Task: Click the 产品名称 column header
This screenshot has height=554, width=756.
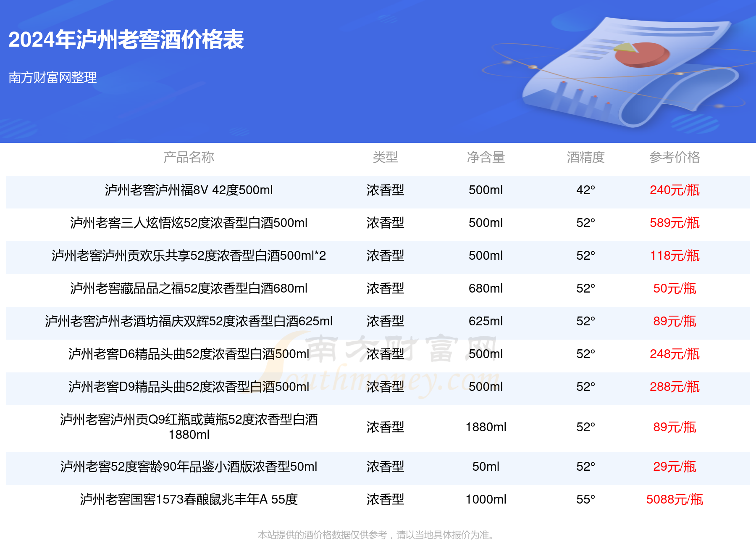Action: pyautogui.click(x=189, y=157)
